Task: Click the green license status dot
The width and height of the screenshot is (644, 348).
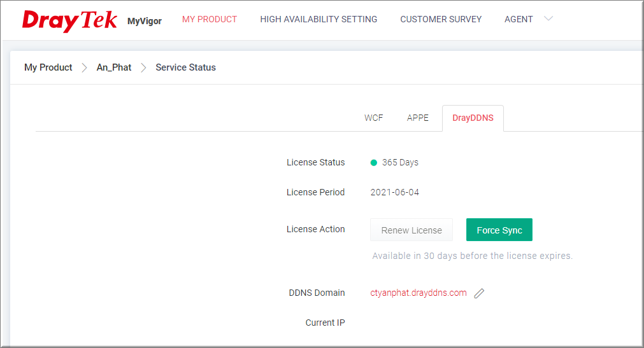Action: [374, 163]
